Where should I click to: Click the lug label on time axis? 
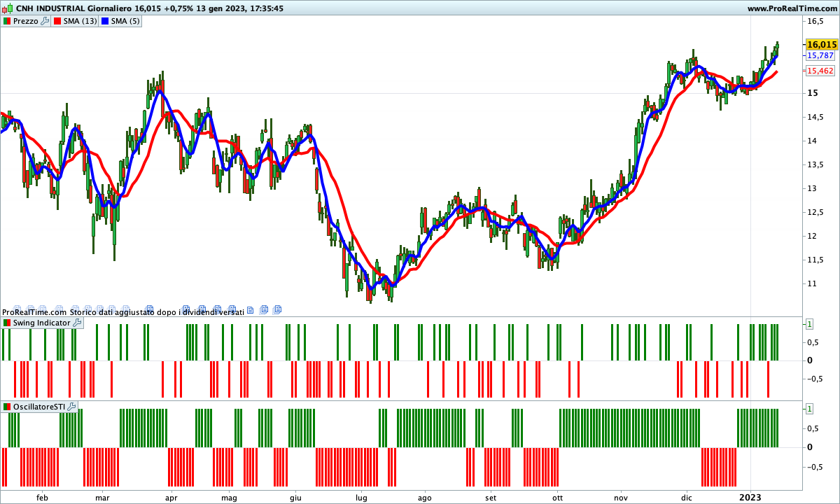coord(361,497)
